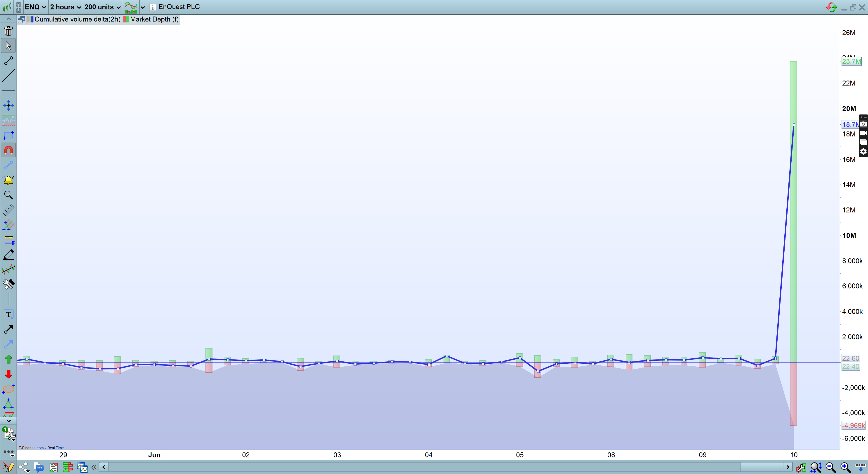Open the three dots more options menu
Image resolution: width=868 pixels, height=474 pixels.
8,453
